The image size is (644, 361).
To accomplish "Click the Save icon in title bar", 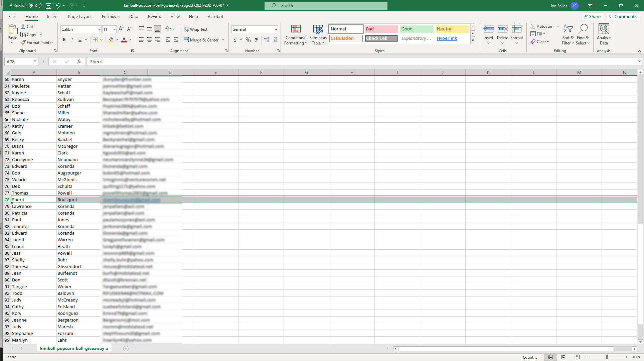I will pyautogui.click(x=48, y=6).
